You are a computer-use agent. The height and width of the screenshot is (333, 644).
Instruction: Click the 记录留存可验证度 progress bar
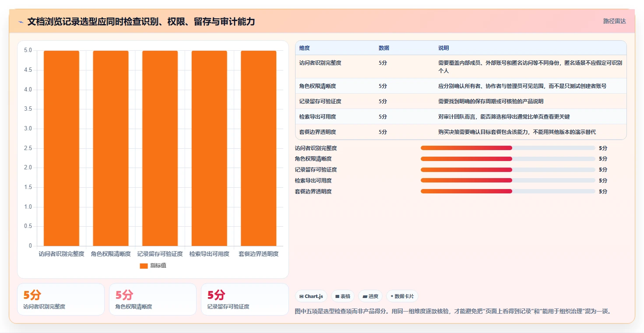(x=508, y=170)
